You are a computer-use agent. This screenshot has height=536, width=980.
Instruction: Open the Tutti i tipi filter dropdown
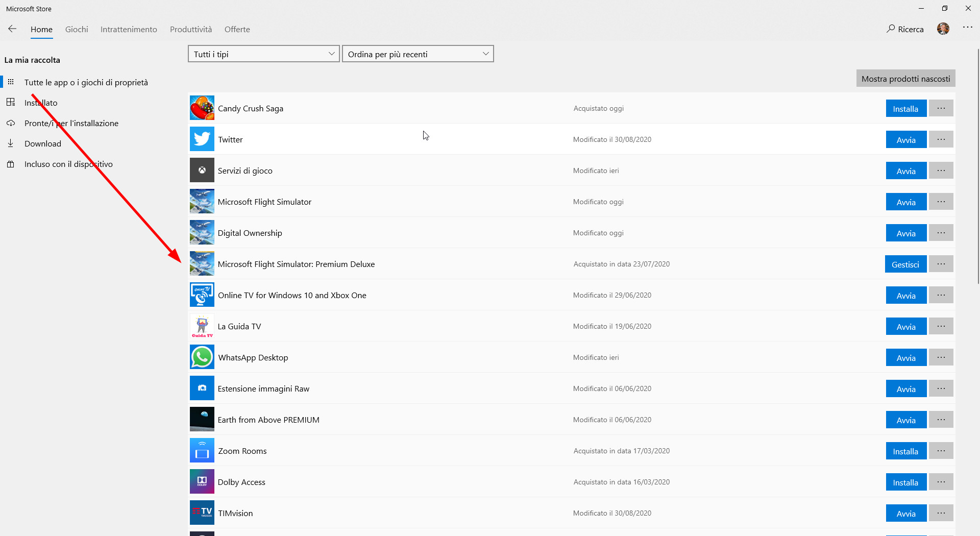coord(264,54)
